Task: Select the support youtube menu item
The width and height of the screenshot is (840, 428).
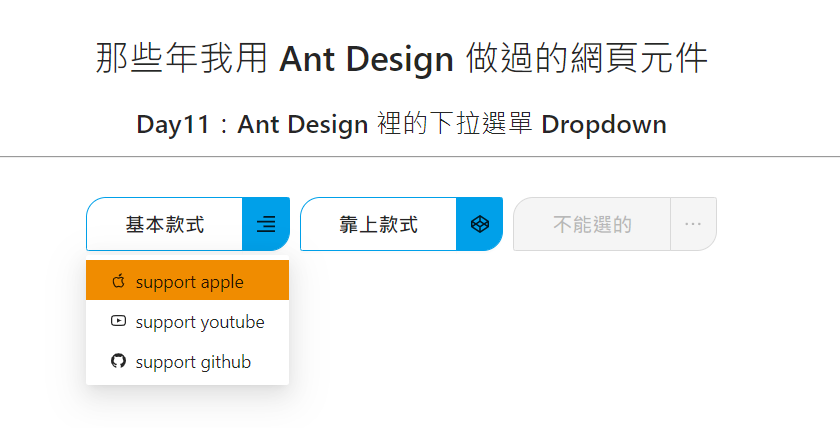Action: click(x=188, y=321)
